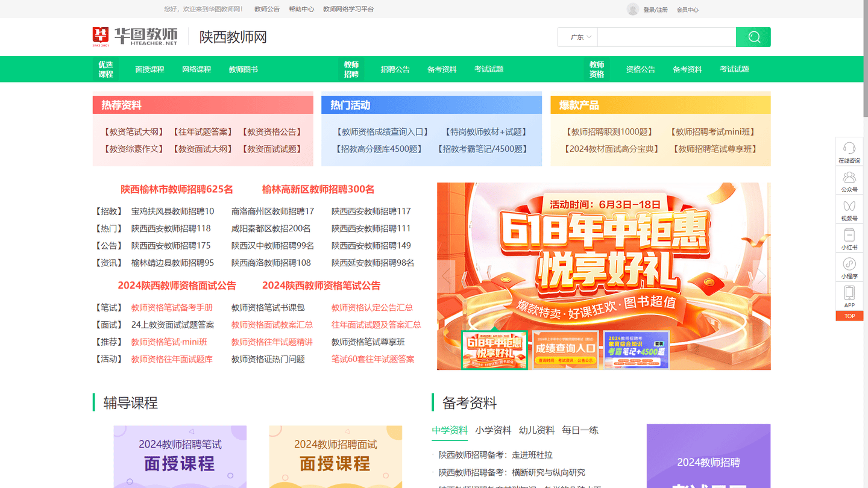Open 【教师招聘职测1000题】 link
The width and height of the screenshot is (868, 488).
[609, 132]
